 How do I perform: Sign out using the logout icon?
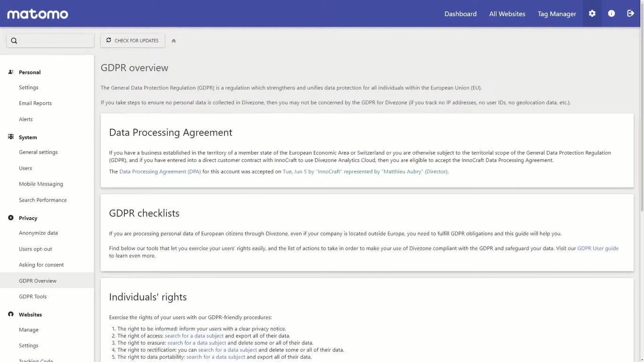pyautogui.click(x=631, y=13)
